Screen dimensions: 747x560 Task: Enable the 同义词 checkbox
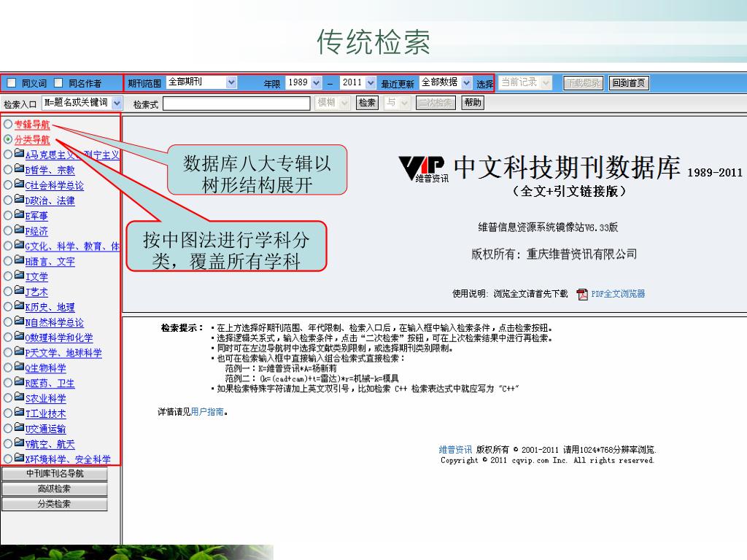[12, 83]
